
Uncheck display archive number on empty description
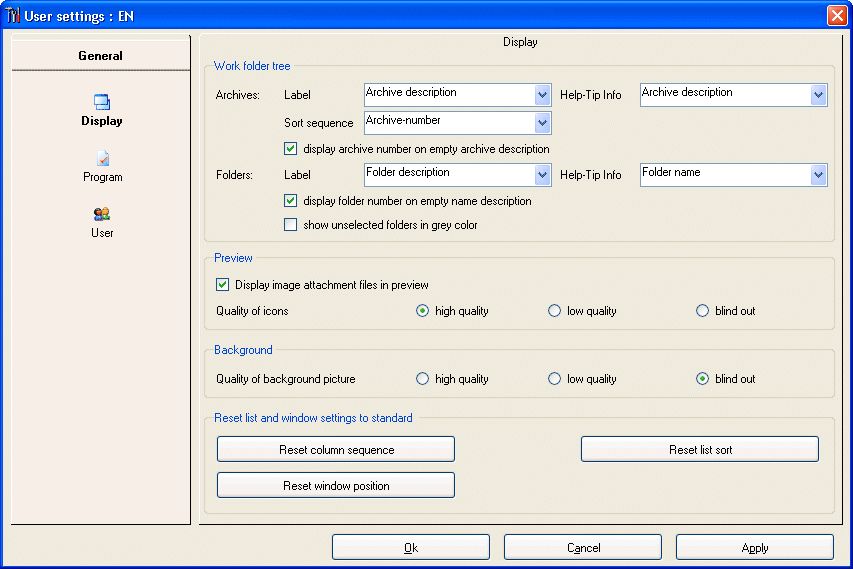pos(290,149)
